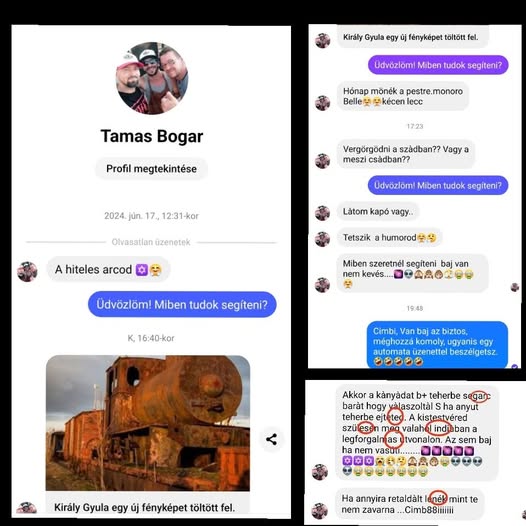The width and height of the screenshot is (526, 526).
Task: Tap the purple reply under Király Gyula notification
Action: click(x=438, y=65)
